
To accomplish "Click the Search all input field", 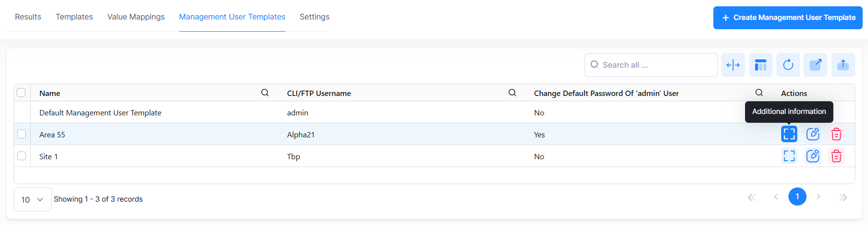I will pos(654,65).
